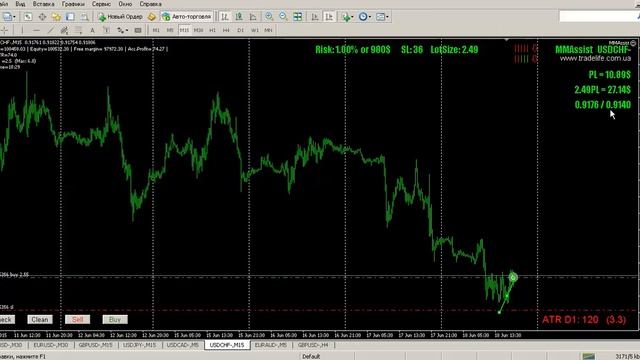Add a text object with A tool

pos(93,30)
